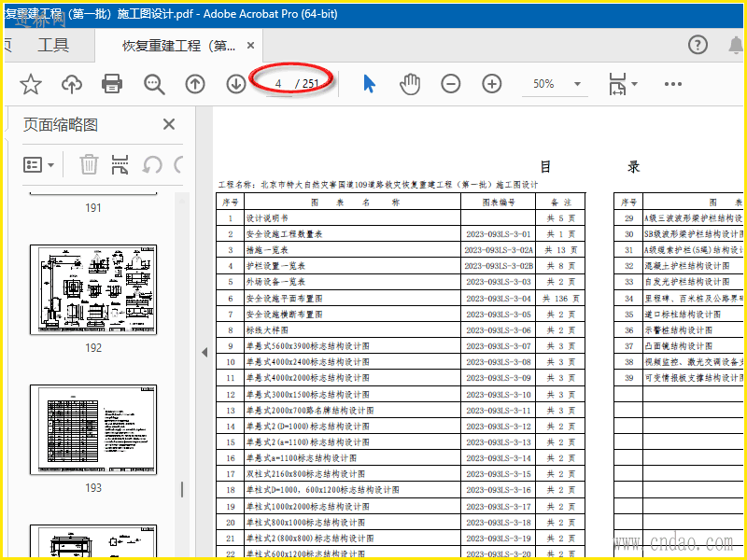Zoom in with plus circle button
Screen dimensions: 747x560
pos(492,84)
